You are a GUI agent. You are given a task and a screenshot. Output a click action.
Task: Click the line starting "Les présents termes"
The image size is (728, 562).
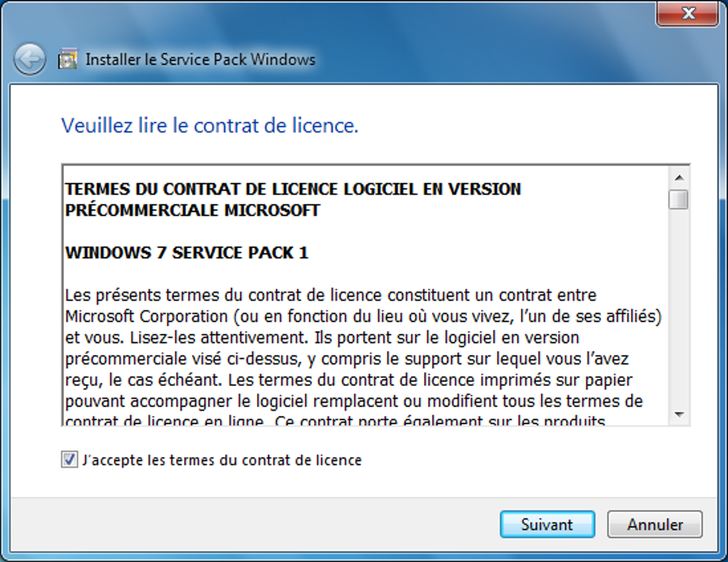pos(330,295)
